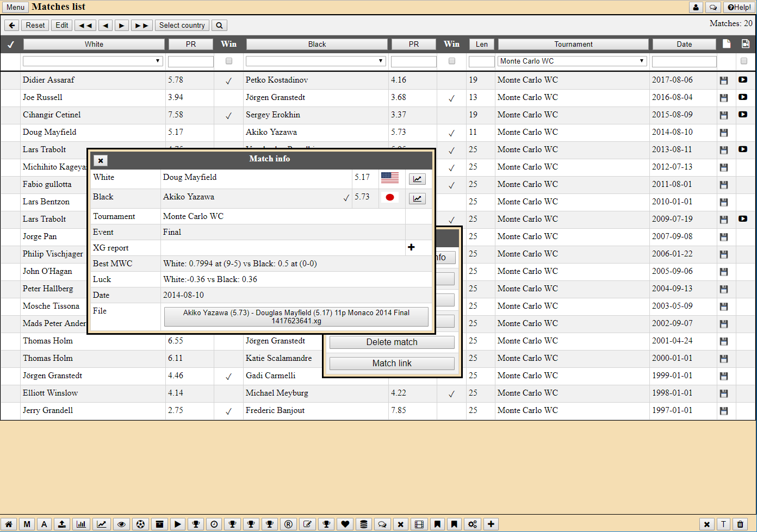Click the Len filter input field
Viewport: 757px width, 532px height.
pos(482,61)
